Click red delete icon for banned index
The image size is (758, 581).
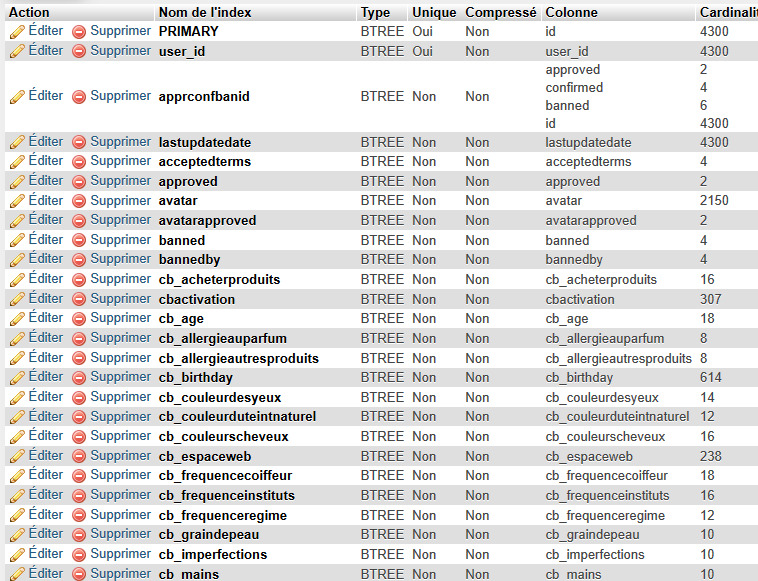pyautogui.click(x=79, y=241)
